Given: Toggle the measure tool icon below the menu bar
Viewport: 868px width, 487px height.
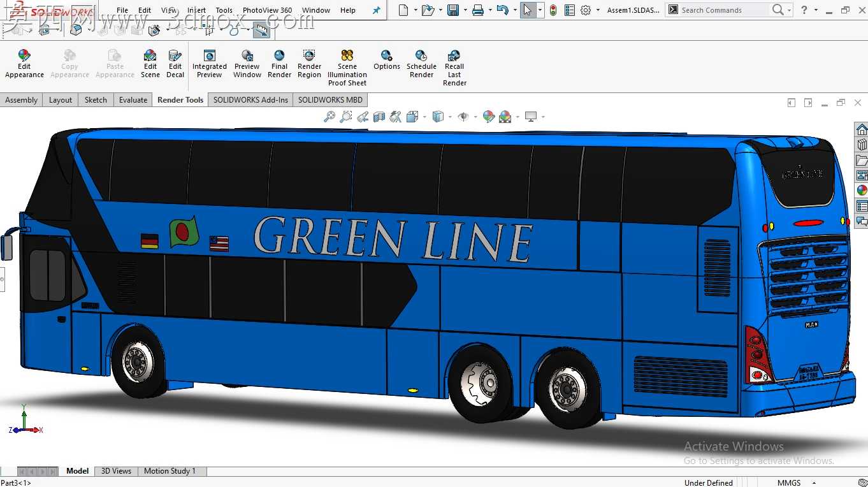Looking at the screenshot, I should click(x=261, y=29).
